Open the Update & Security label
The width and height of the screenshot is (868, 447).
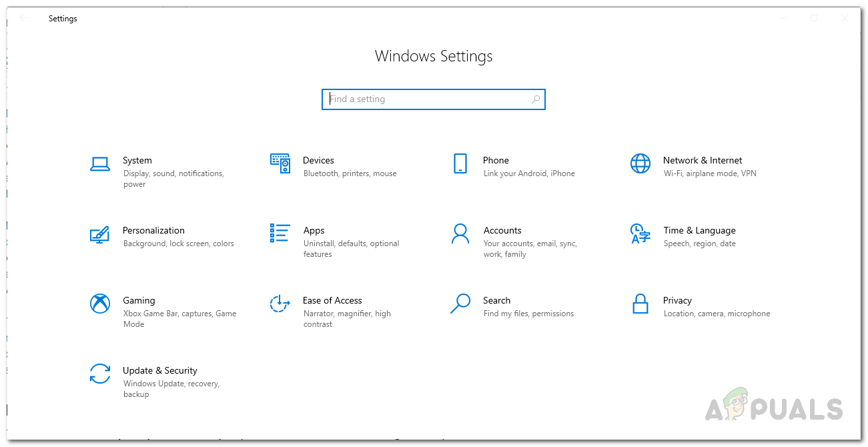160,370
